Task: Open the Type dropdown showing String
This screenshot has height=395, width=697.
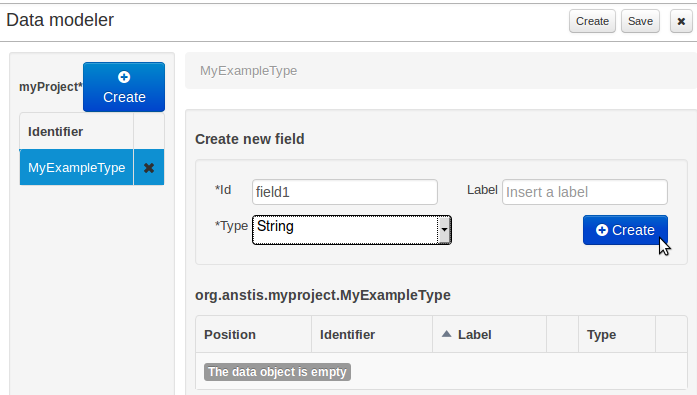Action: [x=352, y=230]
